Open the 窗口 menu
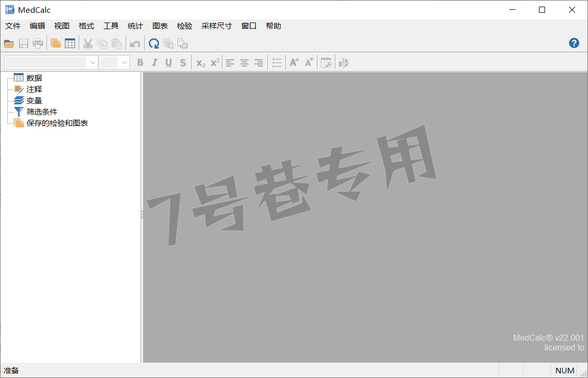Viewport: 588px width, 378px height. click(x=249, y=26)
